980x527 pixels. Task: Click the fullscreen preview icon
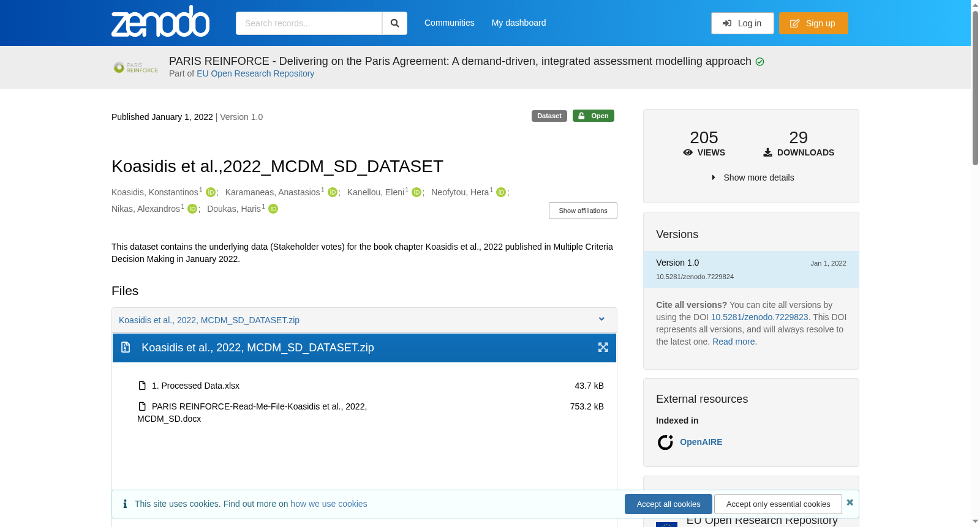(603, 348)
